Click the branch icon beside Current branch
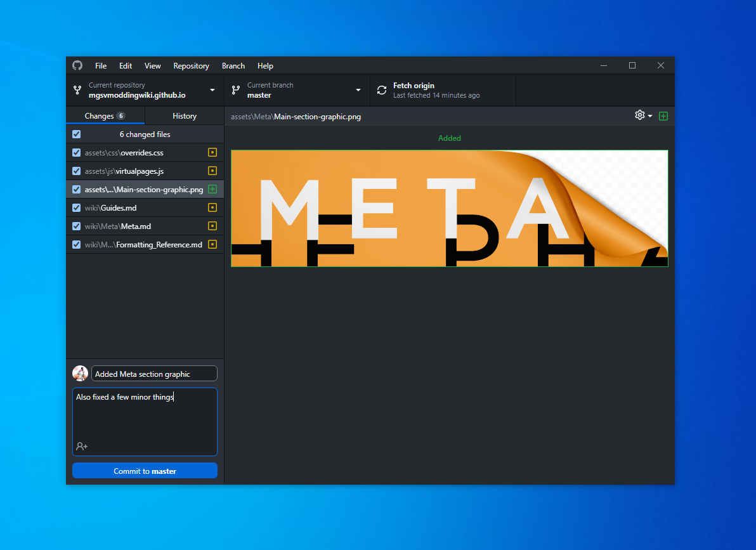Viewport: 756px width, 550px height. [x=235, y=89]
